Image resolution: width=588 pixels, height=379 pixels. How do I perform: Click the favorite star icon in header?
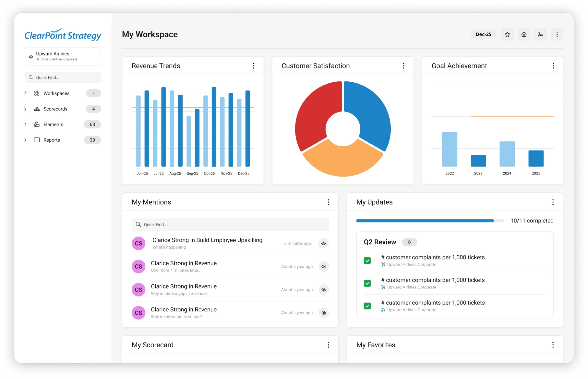point(507,34)
